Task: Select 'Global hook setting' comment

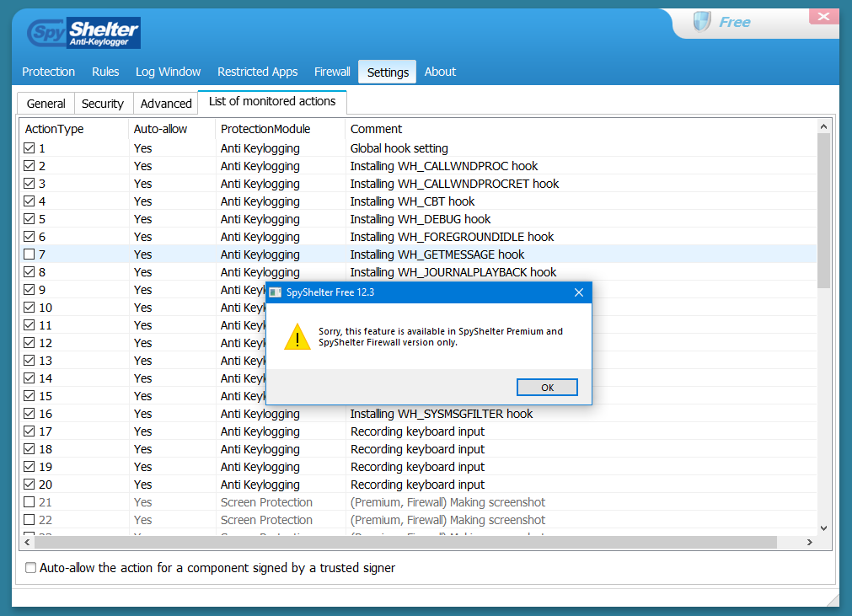Action: point(399,148)
